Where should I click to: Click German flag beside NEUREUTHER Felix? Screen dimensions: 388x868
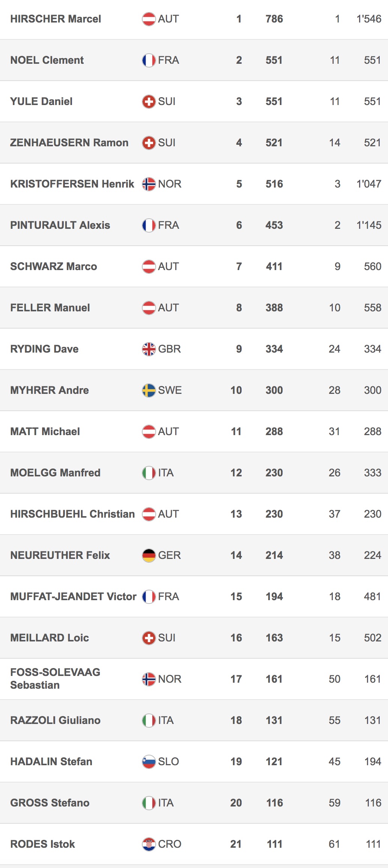tap(149, 556)
